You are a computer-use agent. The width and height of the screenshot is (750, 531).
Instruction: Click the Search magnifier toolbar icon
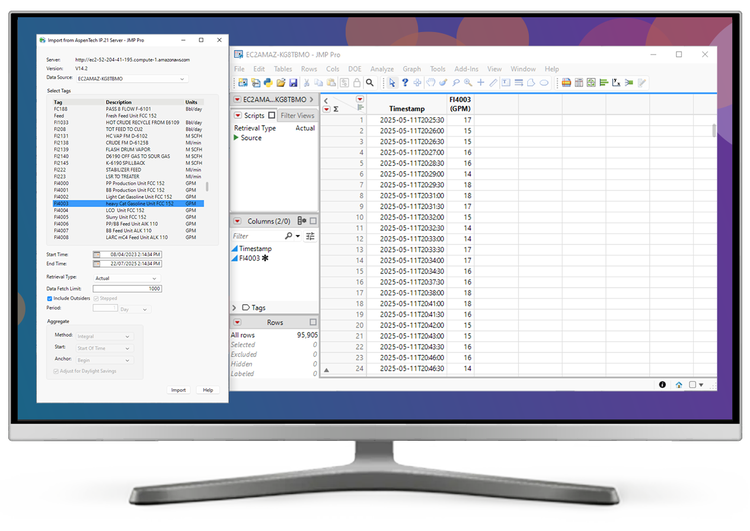tap(370, 83)
